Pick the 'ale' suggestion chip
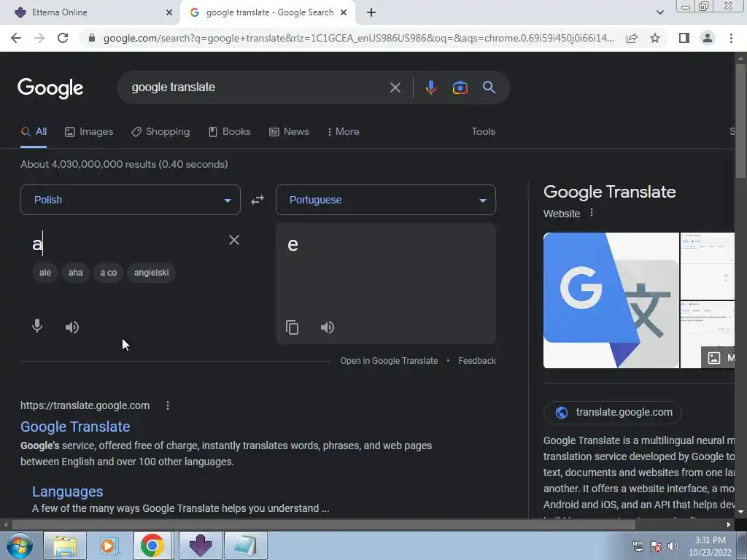 pos(45,273)
